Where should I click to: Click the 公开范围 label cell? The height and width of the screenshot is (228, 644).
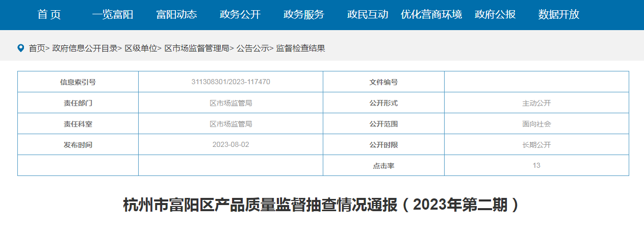coord(383,123)
